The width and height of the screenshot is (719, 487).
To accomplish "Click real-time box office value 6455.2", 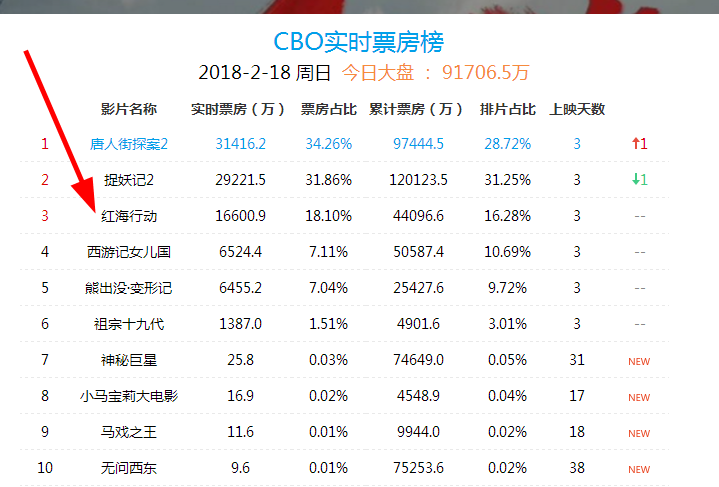I will click(x=241, y=288).
